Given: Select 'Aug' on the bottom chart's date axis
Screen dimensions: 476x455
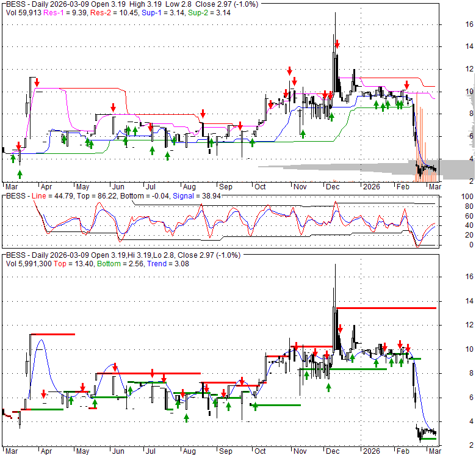Looking at the screenshot, I should point(189,451).
